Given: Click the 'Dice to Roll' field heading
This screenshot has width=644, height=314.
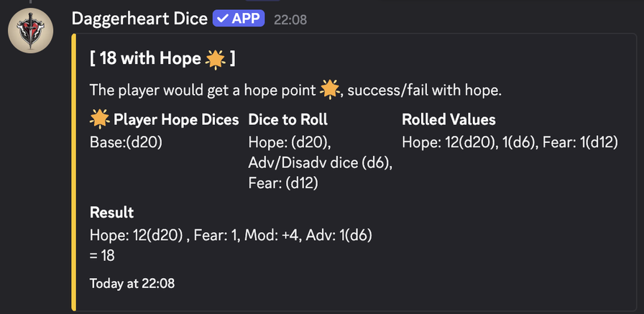Looking at the screenshot, I should pos(287,120).
